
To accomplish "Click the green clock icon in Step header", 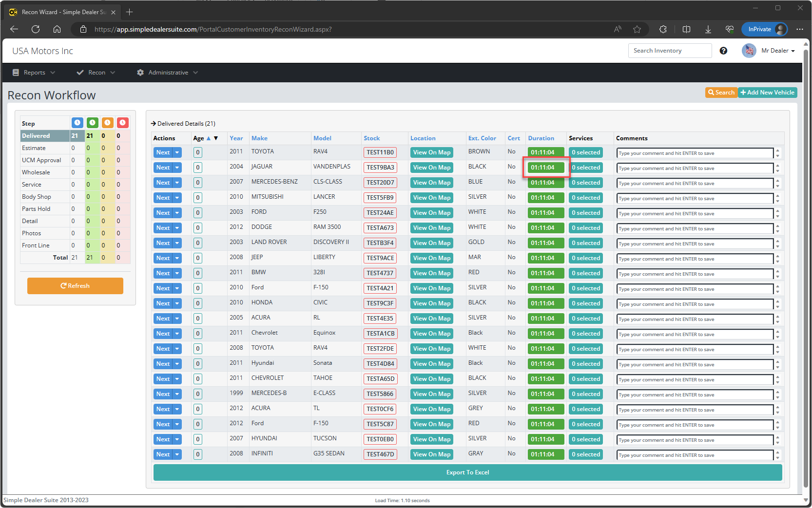I will (92, 123).
